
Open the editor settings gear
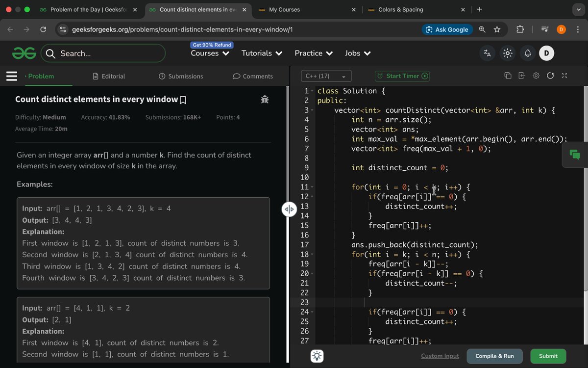(536, 76)
